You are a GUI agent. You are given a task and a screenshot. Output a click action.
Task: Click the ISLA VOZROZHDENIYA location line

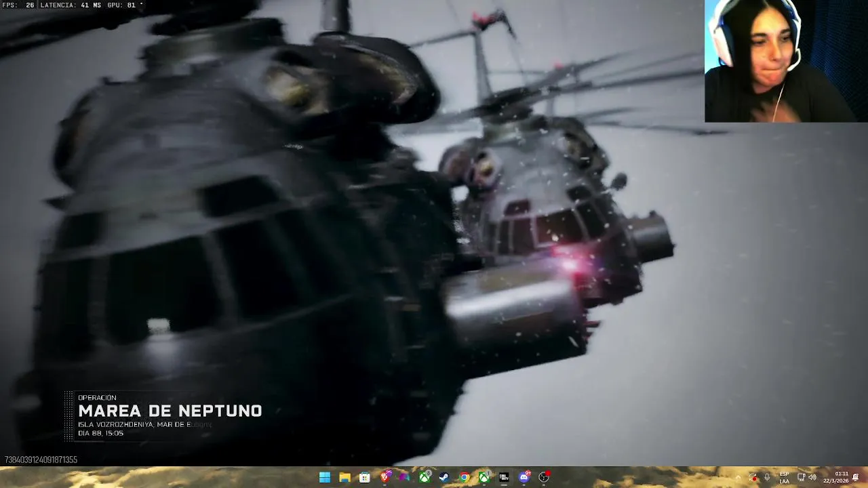(x=144, y=424)
